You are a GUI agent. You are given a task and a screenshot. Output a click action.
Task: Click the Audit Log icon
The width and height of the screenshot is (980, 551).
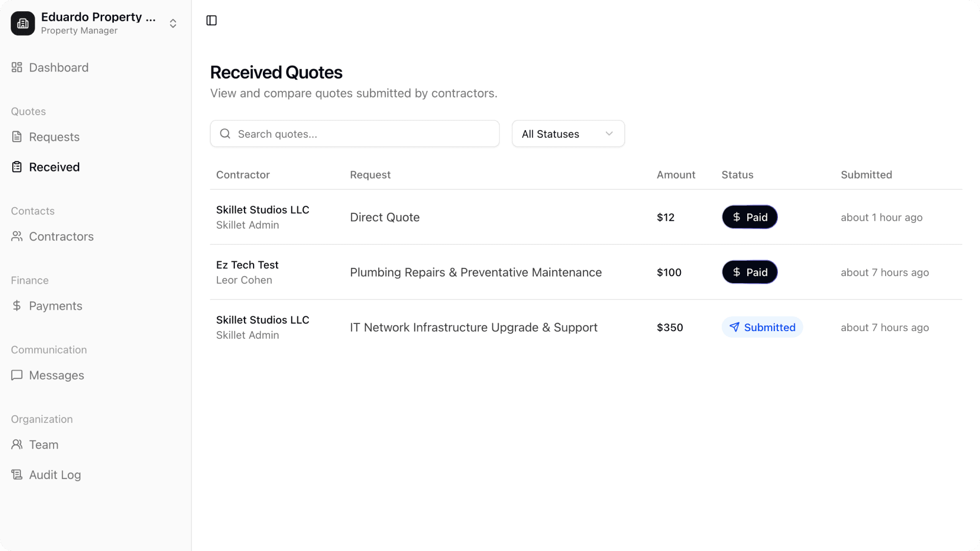pyautogui.click(x=17, y=474)
